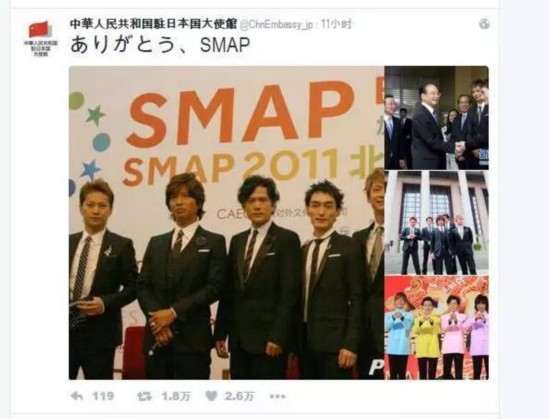Click the embassy name caption under avatar

41,48
